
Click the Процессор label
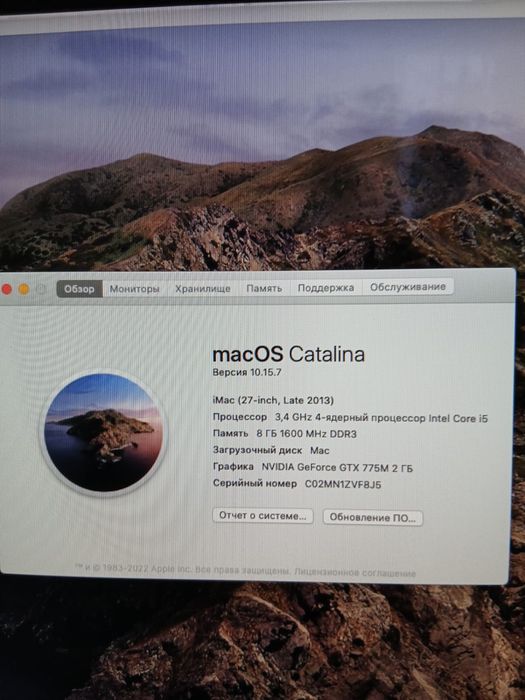click(240, 417)
